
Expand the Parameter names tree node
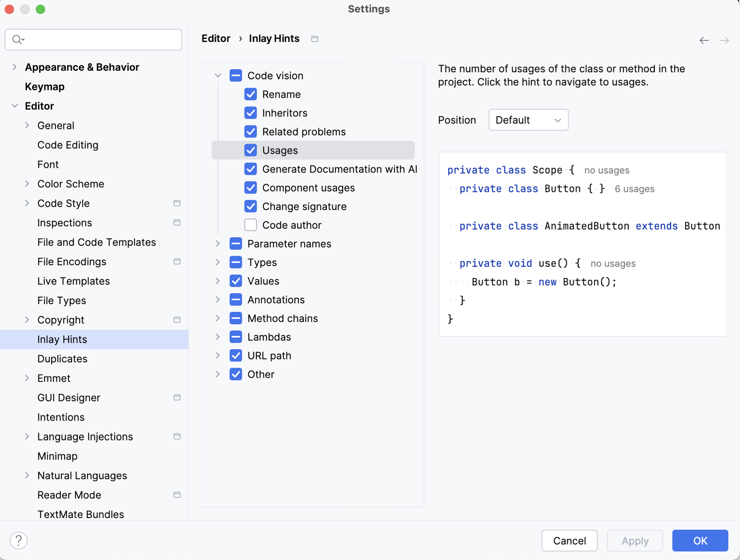[218, 243]
